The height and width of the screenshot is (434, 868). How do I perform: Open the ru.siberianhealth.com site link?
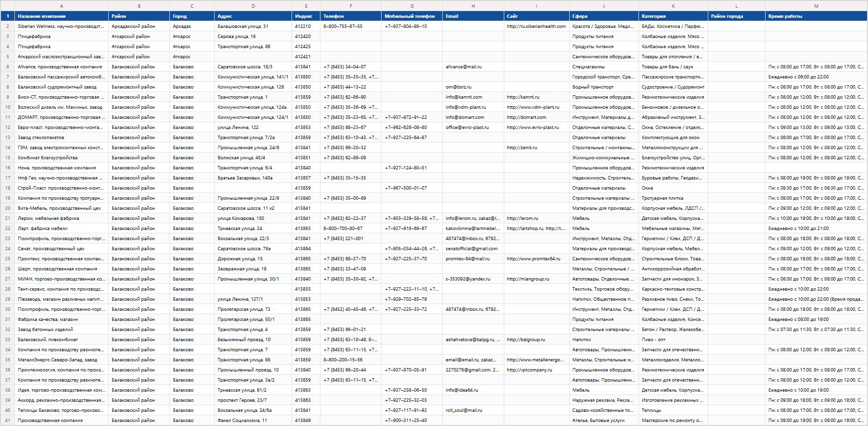coord(536,26)
